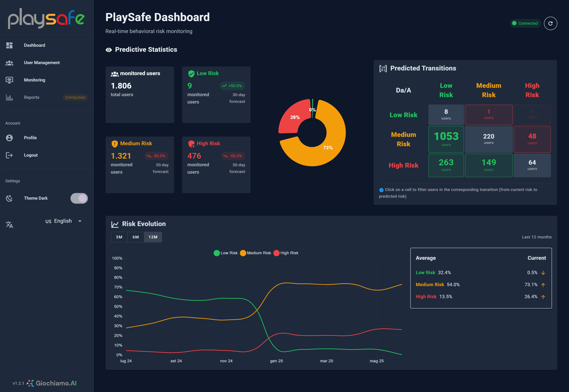This screenshot has width=569, height=392.
Task: Click the Profile avatar icon
Action: point(9,138)
